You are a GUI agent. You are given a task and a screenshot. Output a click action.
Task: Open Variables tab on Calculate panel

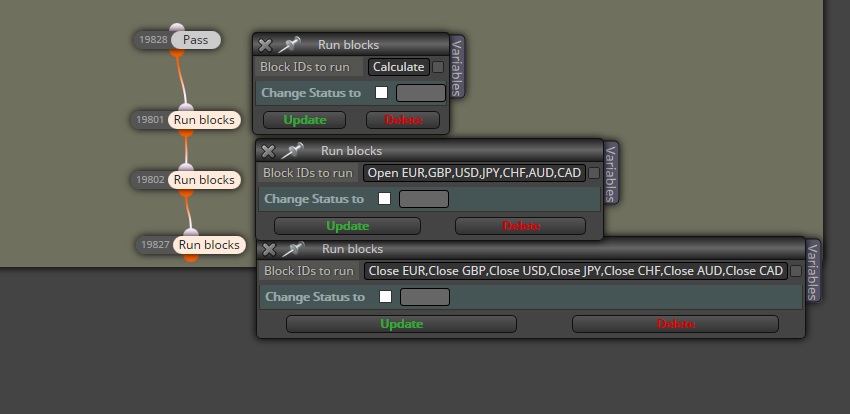click(457, 67)
